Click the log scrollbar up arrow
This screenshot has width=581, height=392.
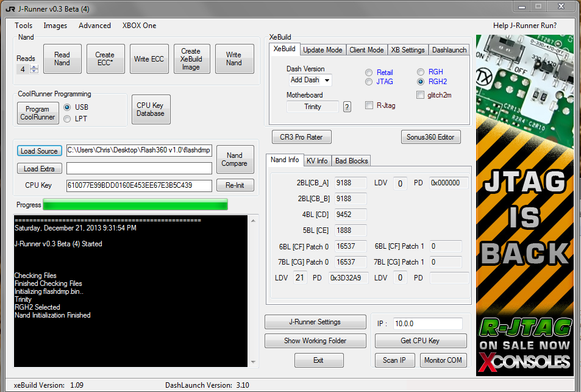tap(253, 221)
